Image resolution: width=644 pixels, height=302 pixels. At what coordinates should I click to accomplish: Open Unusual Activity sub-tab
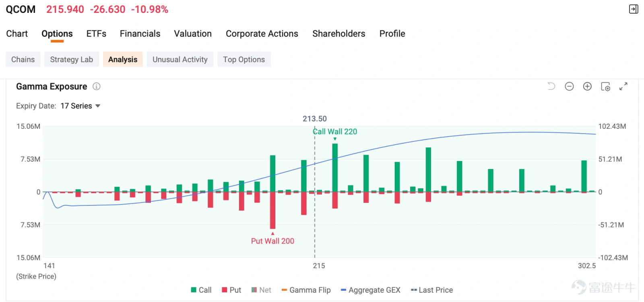tap(180, 59)
